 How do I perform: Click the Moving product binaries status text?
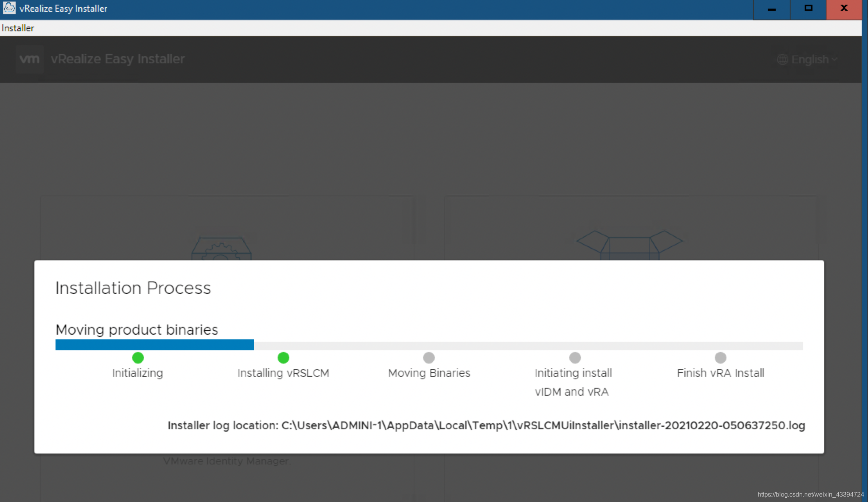[x=137, y=330]
